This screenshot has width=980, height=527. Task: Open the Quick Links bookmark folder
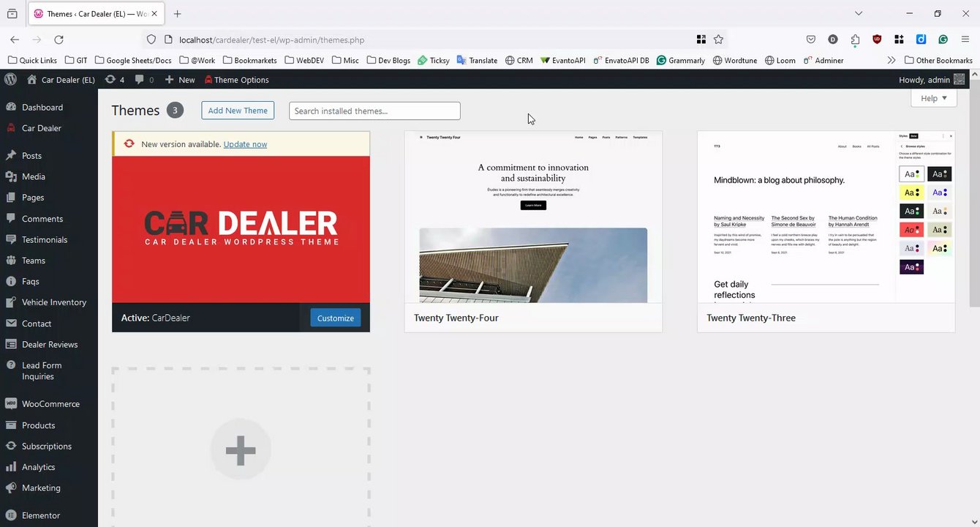32,60
